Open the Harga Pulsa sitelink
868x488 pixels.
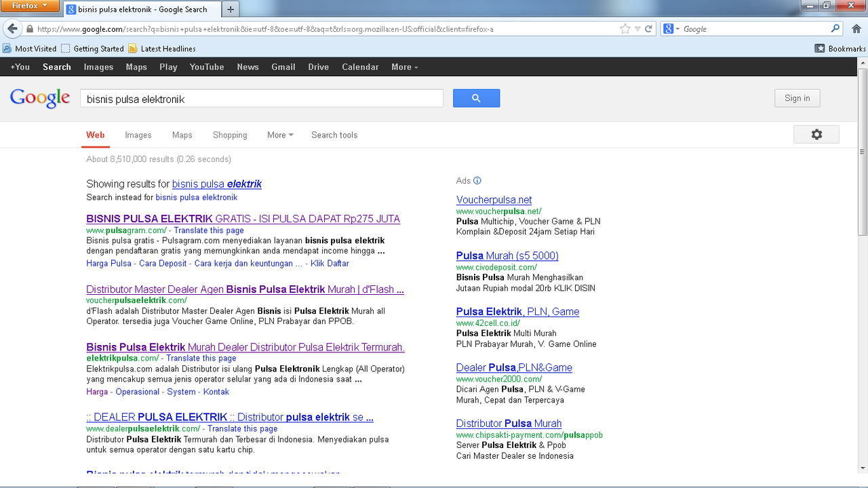coord(109,263)
